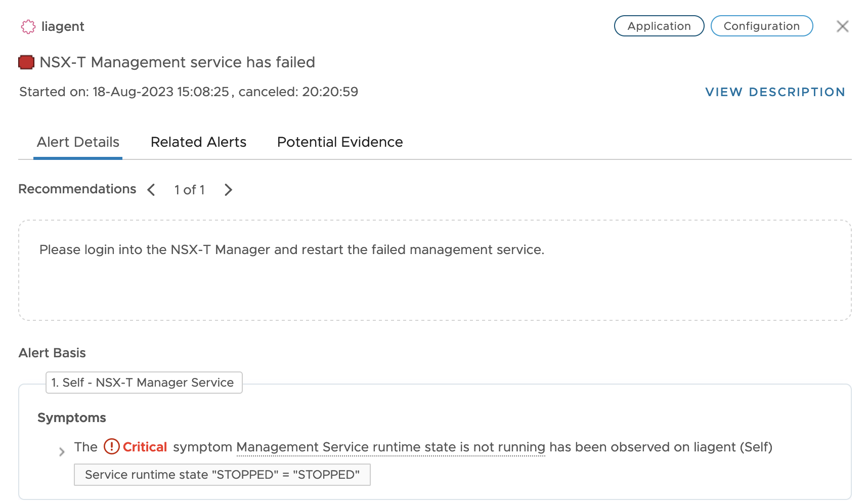This screenshot has width=868, height=502.
Task: Click the red critical alert status icon
Action: 26,62
